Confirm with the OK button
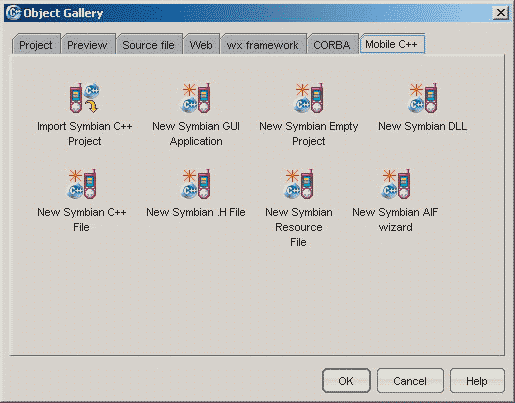Screen dimensions: 515x403 346,381
